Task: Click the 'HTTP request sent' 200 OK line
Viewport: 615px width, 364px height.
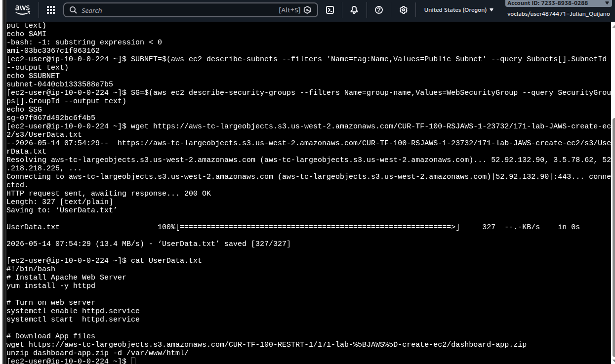Action: [x=109, y=193]
